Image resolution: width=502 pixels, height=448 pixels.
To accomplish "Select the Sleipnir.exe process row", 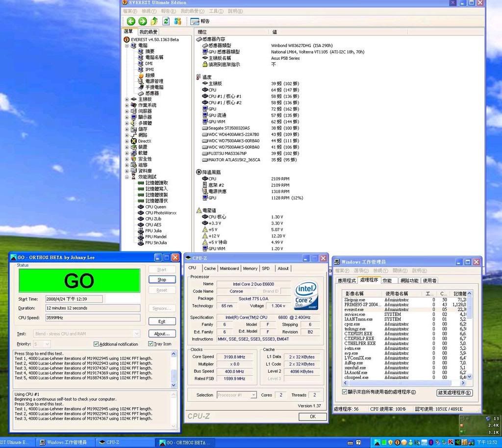I will (x=405, y=300).
